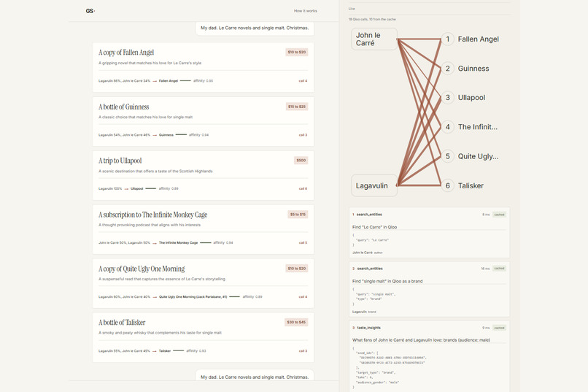Open the A bottle of Guinness card title
Image resolution: width=588 pixels, height=392 pixels.
coord(124,107)
